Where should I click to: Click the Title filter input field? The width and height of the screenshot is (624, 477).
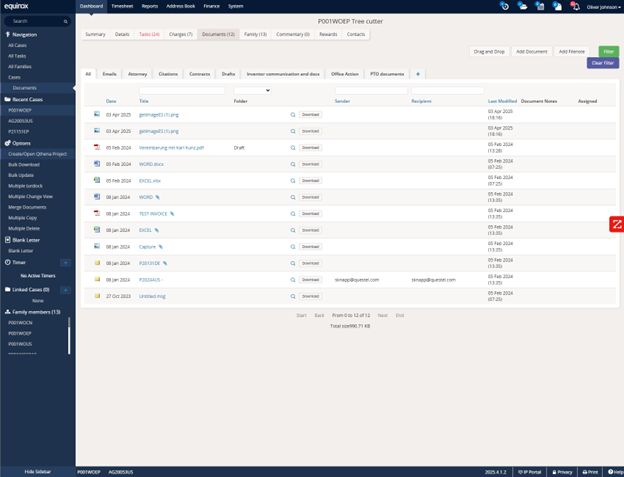click(182, 91)
